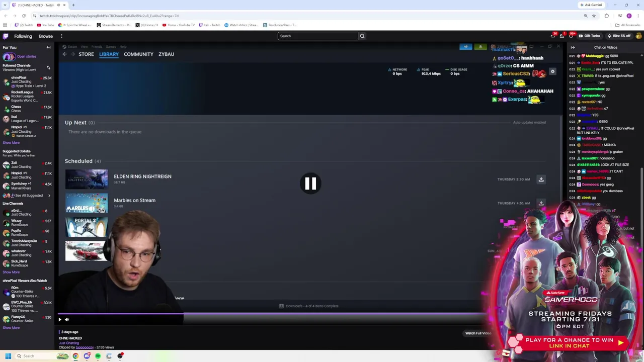Screen dimensions: 644x362
Task: Click the ELDEN RING NIGHTREIGN download icon
Action: point(541,179)
